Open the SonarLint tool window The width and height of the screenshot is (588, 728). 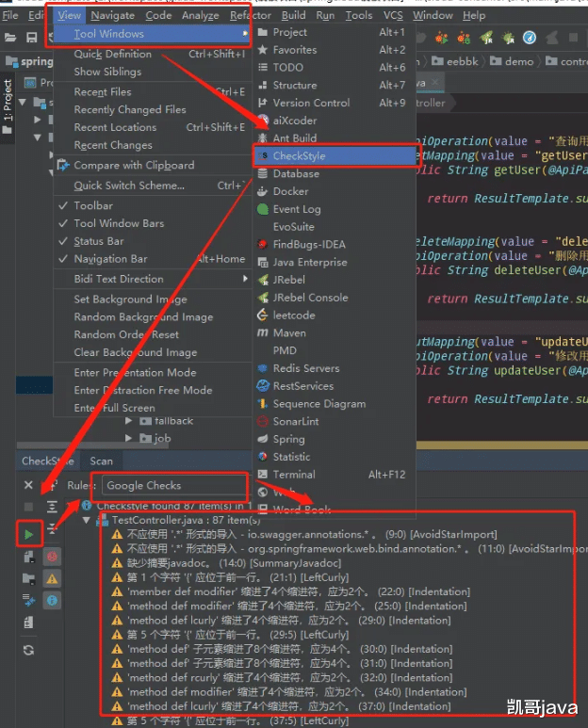(x=334, y=422)
